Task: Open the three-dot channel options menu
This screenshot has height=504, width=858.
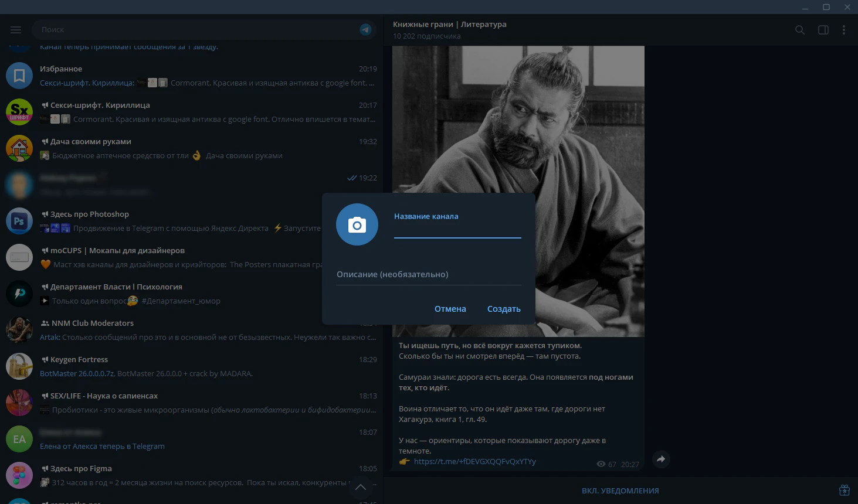Action: click(x=843, y=30)
